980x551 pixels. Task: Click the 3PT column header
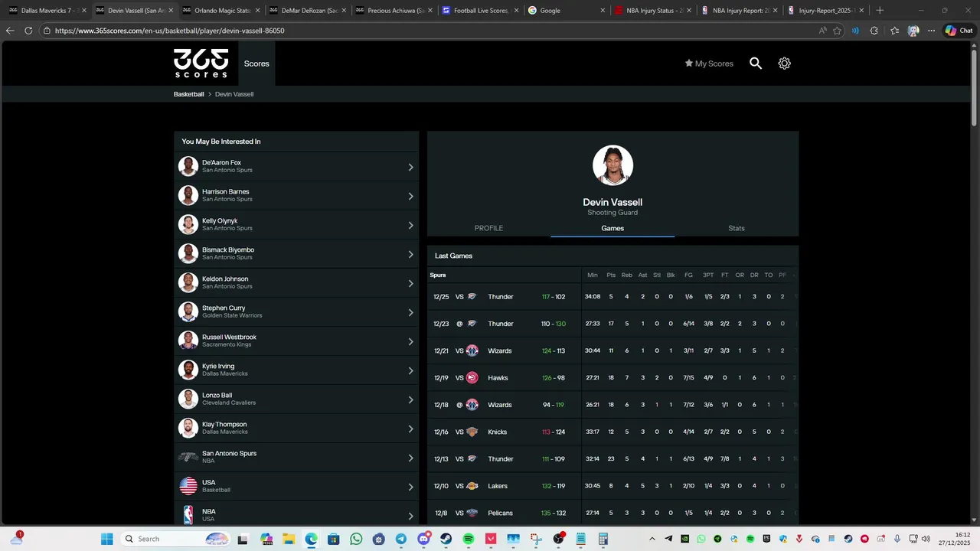(708, 275)
